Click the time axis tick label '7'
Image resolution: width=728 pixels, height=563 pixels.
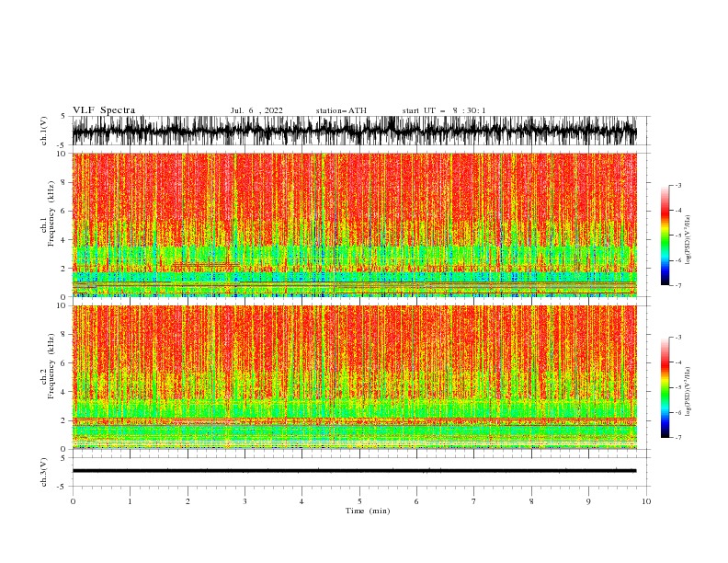tap(474, 501)
